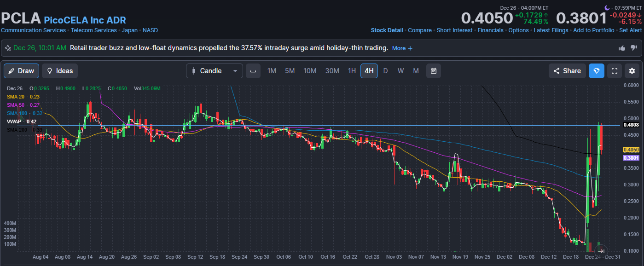Click the Set Alert link

[630, 30]
